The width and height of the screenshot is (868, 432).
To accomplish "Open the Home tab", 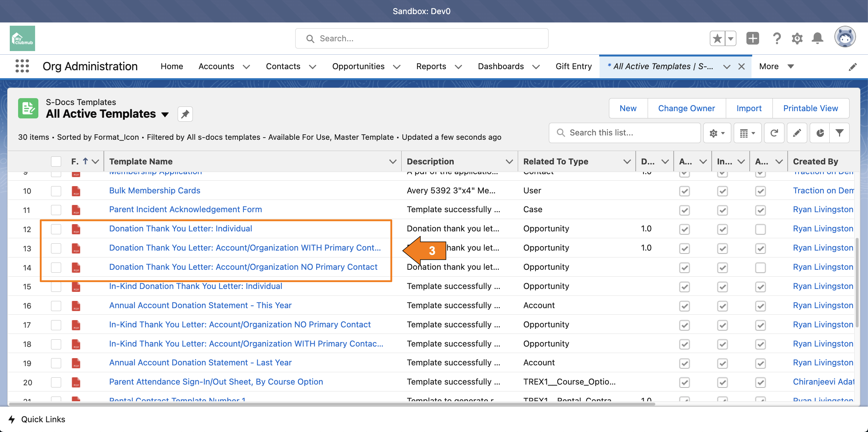I will point(172,66).
